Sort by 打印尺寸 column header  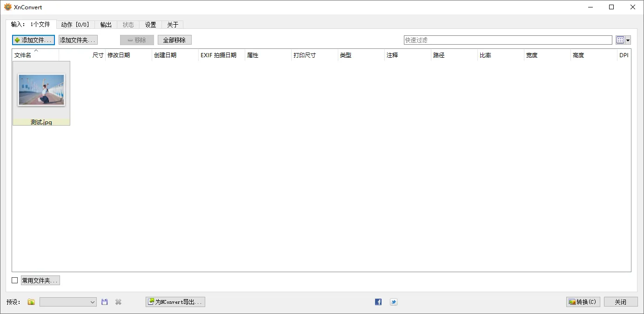coord(315,55)
